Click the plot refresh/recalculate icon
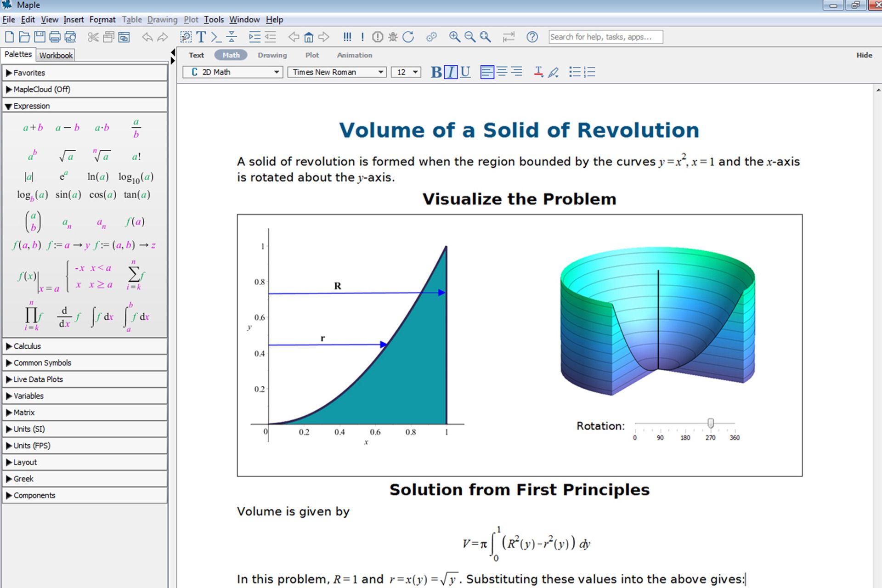Viewport: 882px width, 588px height. coord(407,37)
